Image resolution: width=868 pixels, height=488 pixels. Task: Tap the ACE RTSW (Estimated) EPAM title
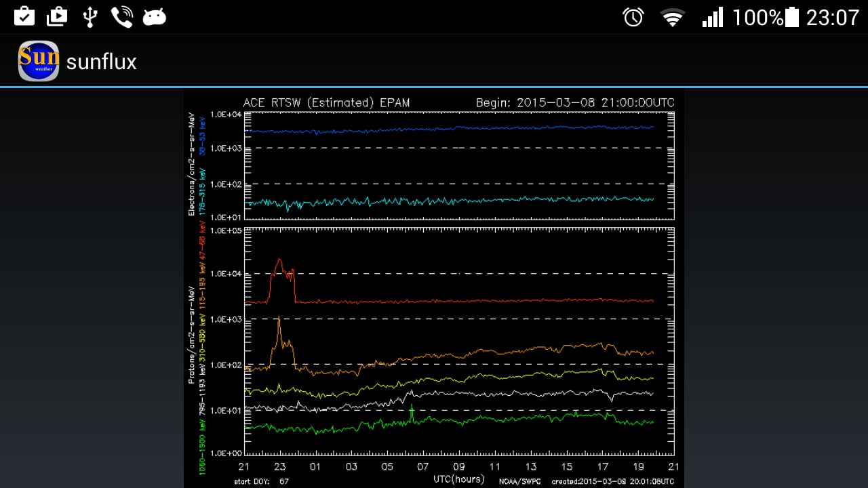point(326,103)
